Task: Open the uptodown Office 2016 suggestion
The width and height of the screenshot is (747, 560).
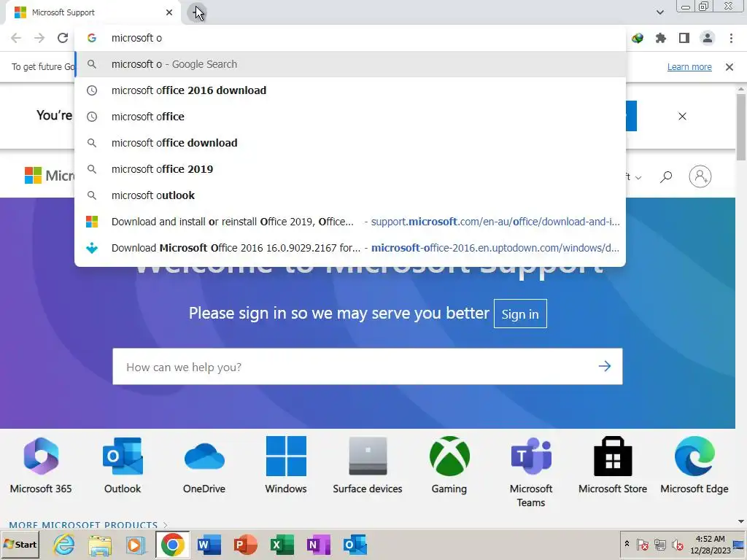Action: click(x=350, y=248)
